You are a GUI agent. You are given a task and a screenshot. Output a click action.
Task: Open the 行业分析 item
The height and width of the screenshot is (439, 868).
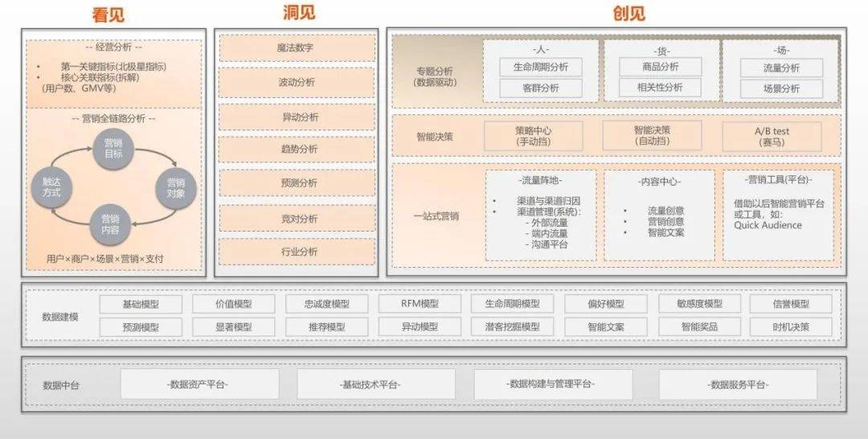296,252
